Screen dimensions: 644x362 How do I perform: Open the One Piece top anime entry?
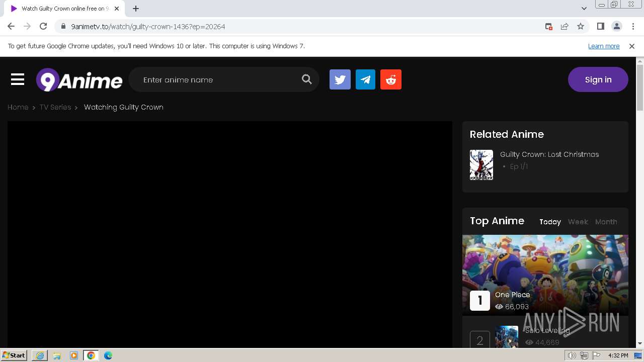[x=513, y=295]
